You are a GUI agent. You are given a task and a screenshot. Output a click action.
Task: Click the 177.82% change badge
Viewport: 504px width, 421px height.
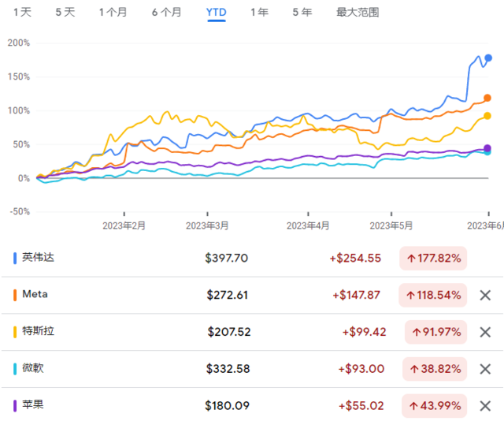point(433,258)
